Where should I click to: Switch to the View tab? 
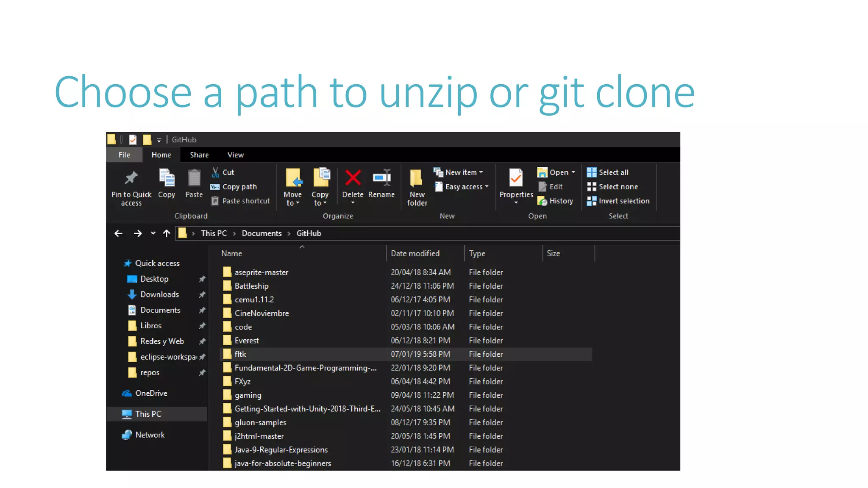pyautogui.click(x=236, y=155)
